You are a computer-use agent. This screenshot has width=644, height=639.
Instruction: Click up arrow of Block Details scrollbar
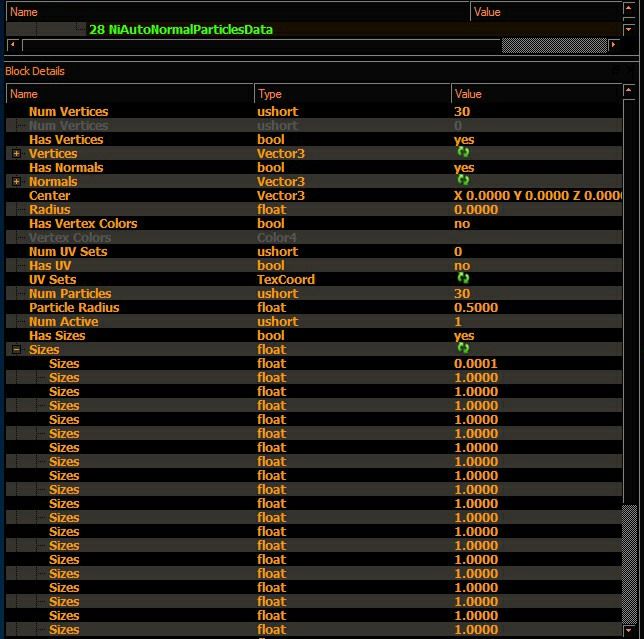tap(629, 90)
